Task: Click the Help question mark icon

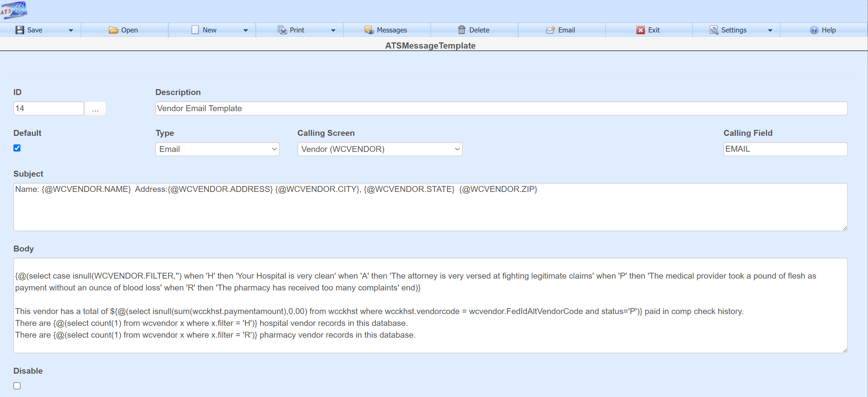Action: pos(814,30)
